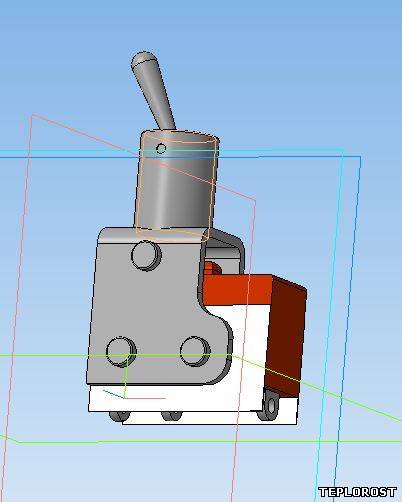Viewport: 402px width, 502px height.
Task: Click the bright red top block face
Action: [237, 289]
